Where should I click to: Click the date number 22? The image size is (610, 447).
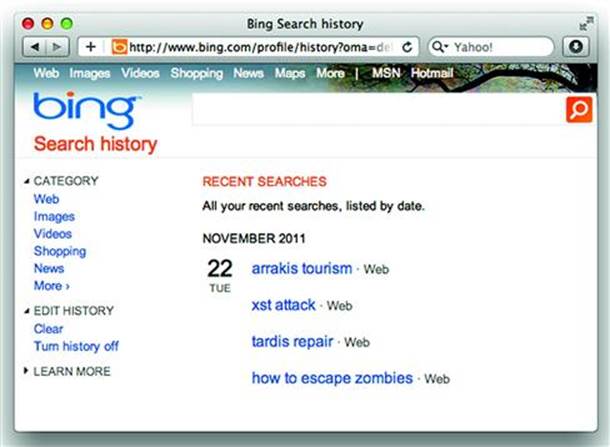[x=220, y=268]
